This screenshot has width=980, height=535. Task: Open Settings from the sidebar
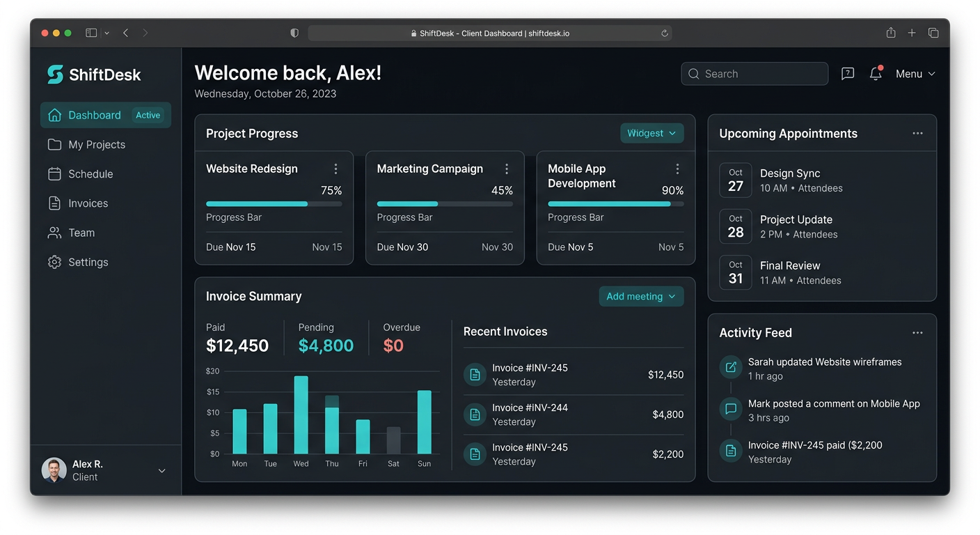(89, 262)
